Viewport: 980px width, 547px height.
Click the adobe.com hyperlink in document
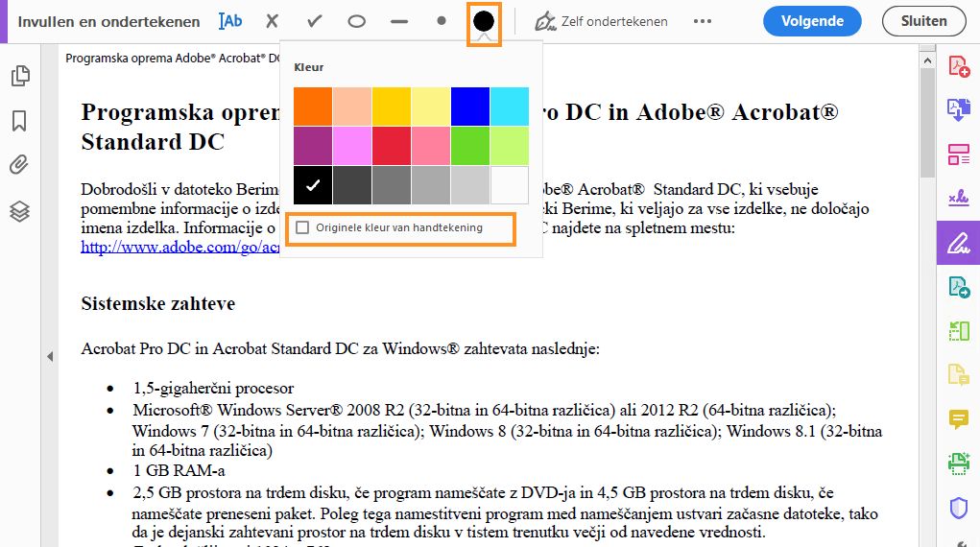point(180,247)
